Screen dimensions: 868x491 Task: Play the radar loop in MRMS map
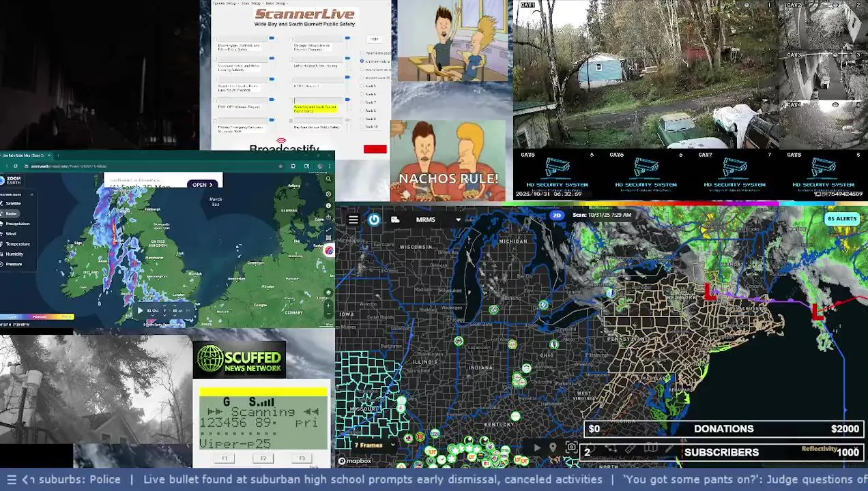537,447
